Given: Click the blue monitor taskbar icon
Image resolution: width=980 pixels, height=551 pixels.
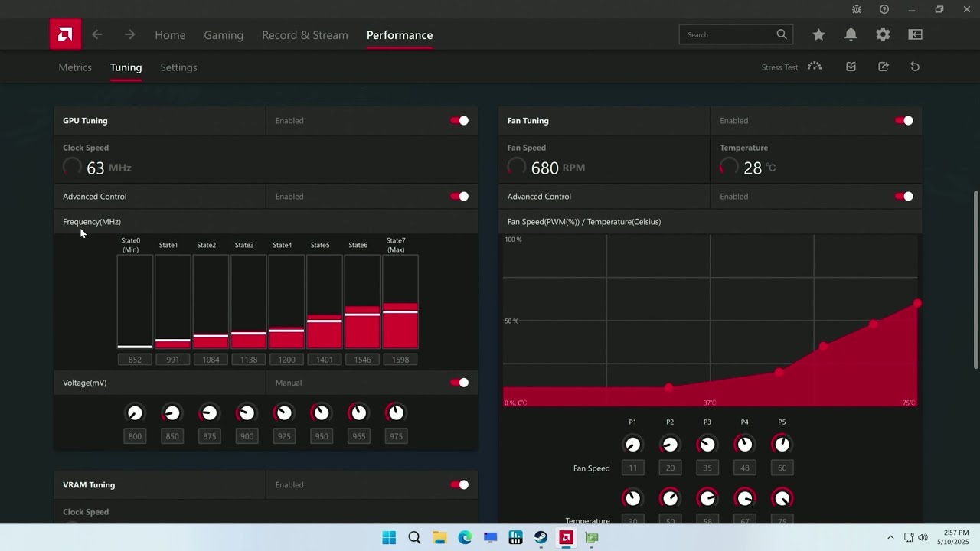Looking at the screenshot, I should [490, 537].
